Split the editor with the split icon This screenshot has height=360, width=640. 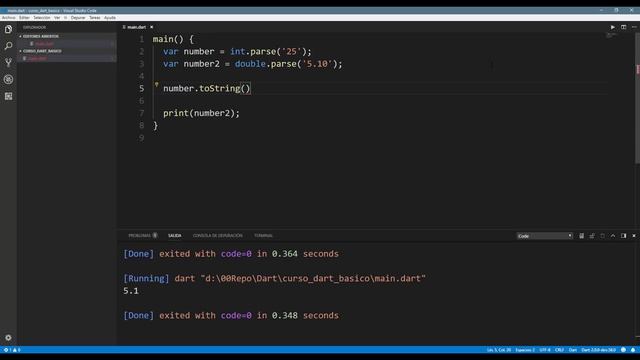point(623,27)
